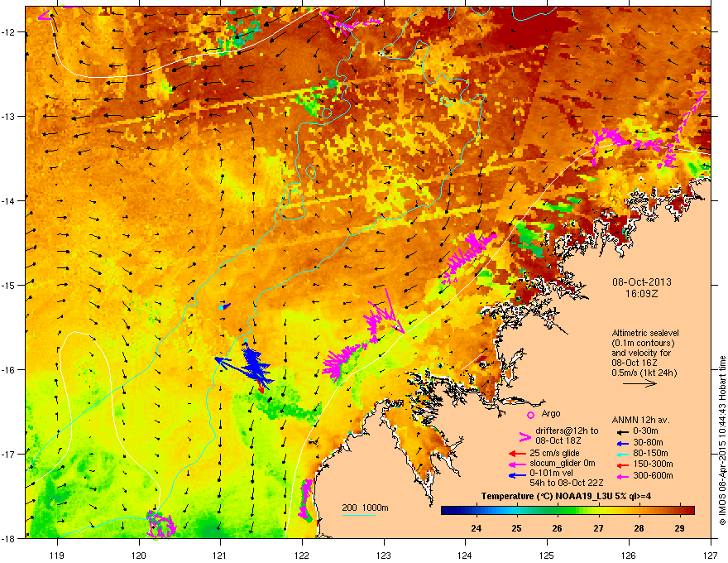728x563 pixels.
Task: Click the magenta drifters chevron legend symbol
Action: coord(524,437)
